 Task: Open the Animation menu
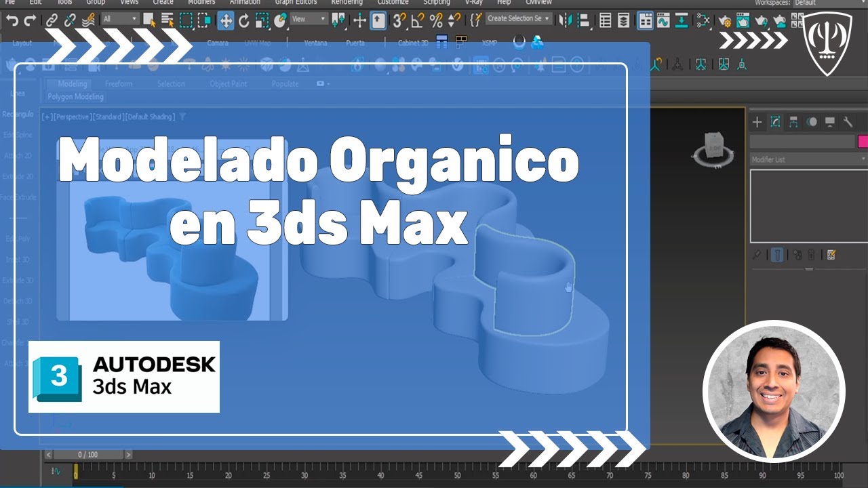click(245, 3)
